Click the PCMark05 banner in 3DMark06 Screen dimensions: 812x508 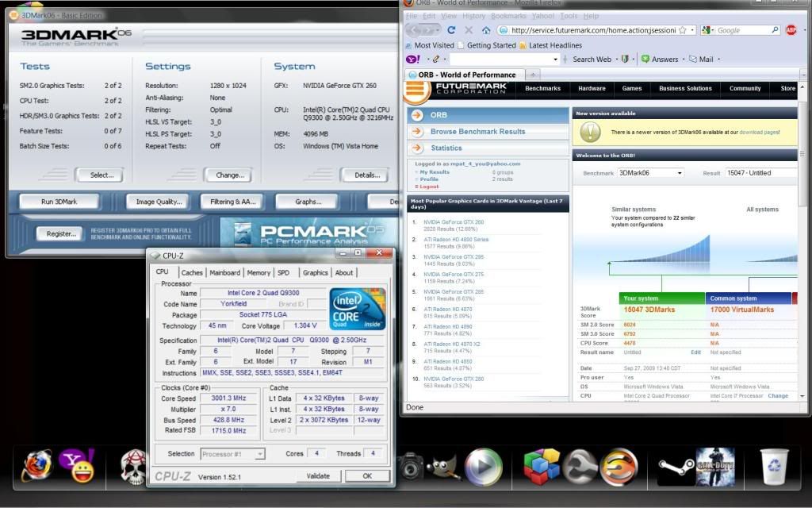pos(309,233)
